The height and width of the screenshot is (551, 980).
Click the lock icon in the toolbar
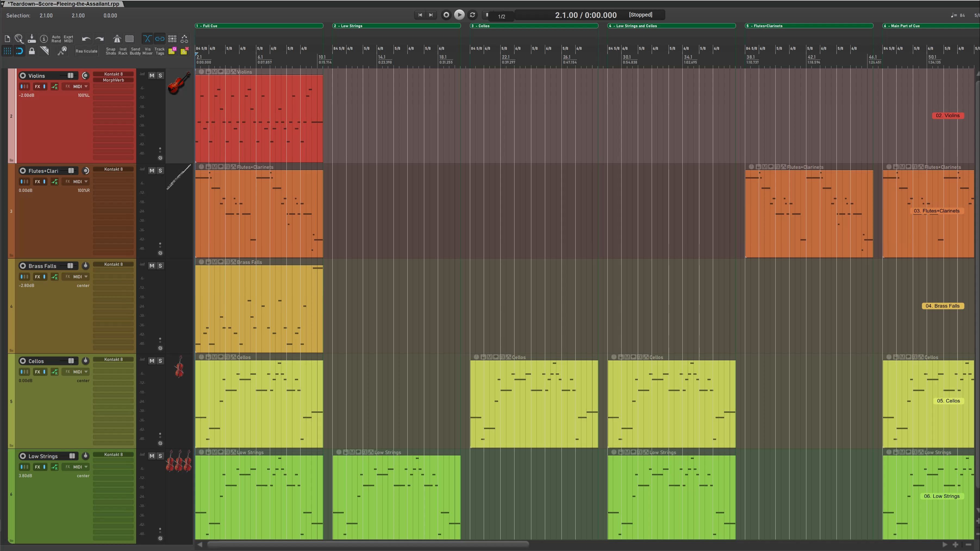[x=32, y=51]
